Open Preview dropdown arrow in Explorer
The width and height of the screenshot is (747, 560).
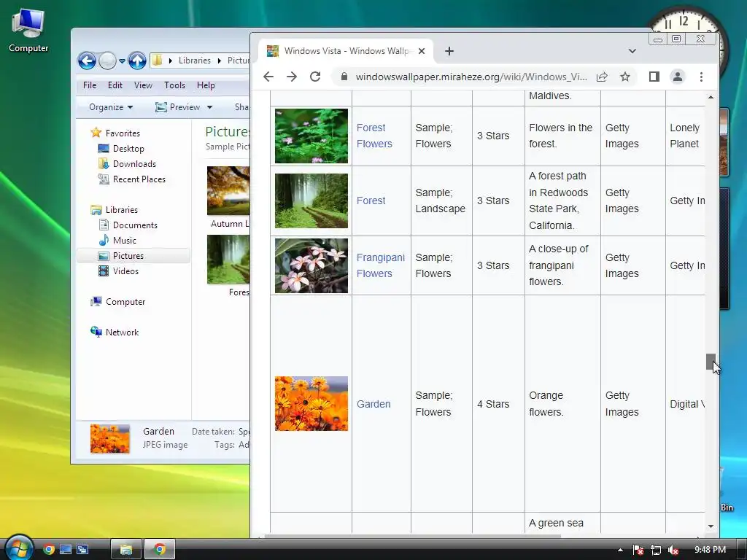click(209, 107)
